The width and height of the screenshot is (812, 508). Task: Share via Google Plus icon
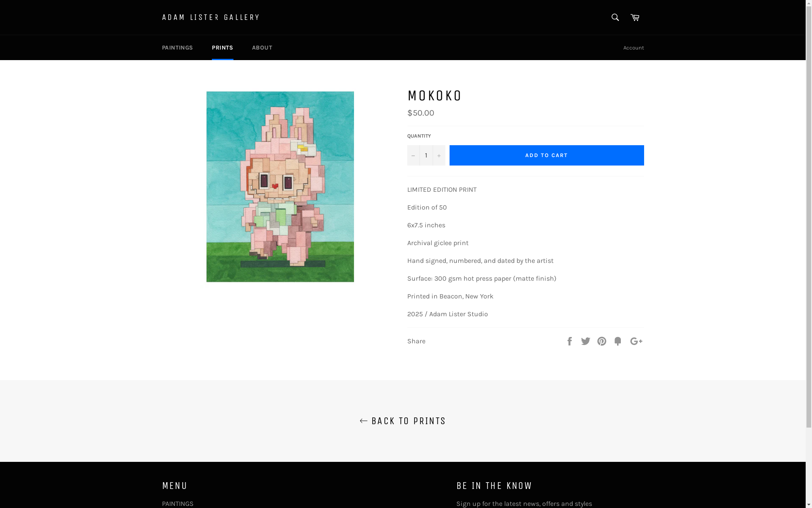(x=636, y=341)
